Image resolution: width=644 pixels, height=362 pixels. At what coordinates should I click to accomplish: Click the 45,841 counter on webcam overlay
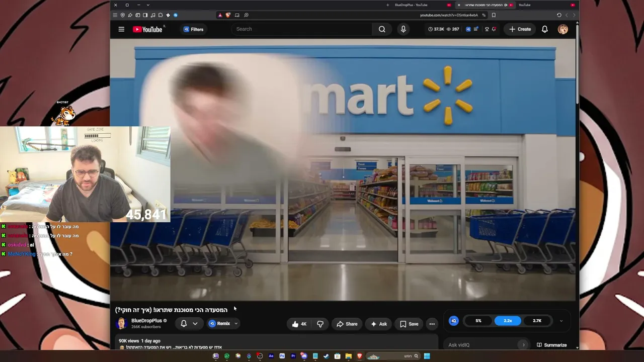(146, 215)
